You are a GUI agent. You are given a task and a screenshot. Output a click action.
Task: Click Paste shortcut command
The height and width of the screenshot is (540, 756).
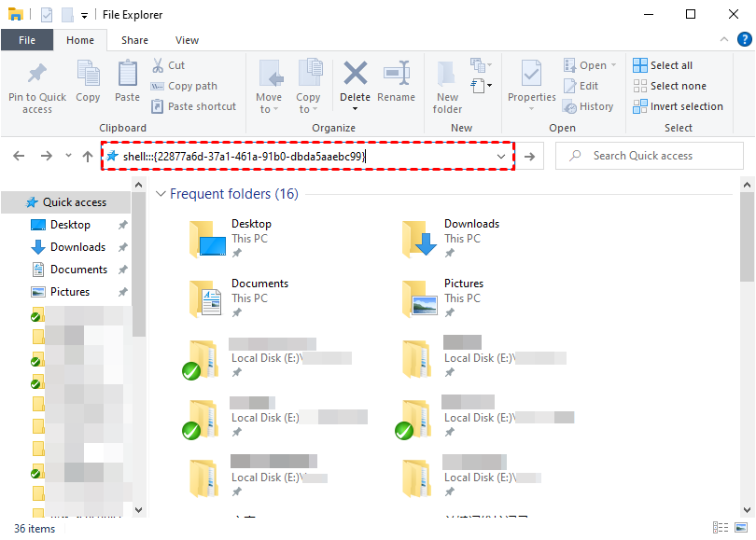click(193, 106)
